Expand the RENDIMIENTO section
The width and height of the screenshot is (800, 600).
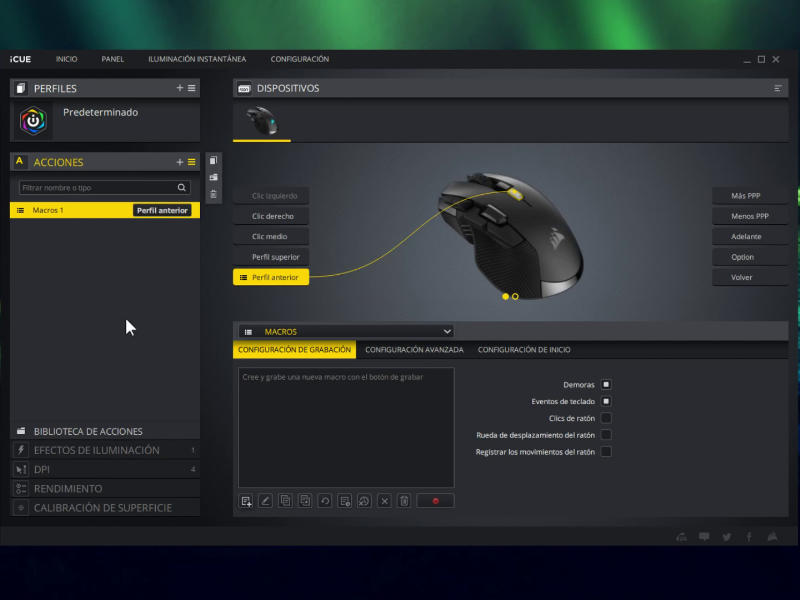coord(105,488)
